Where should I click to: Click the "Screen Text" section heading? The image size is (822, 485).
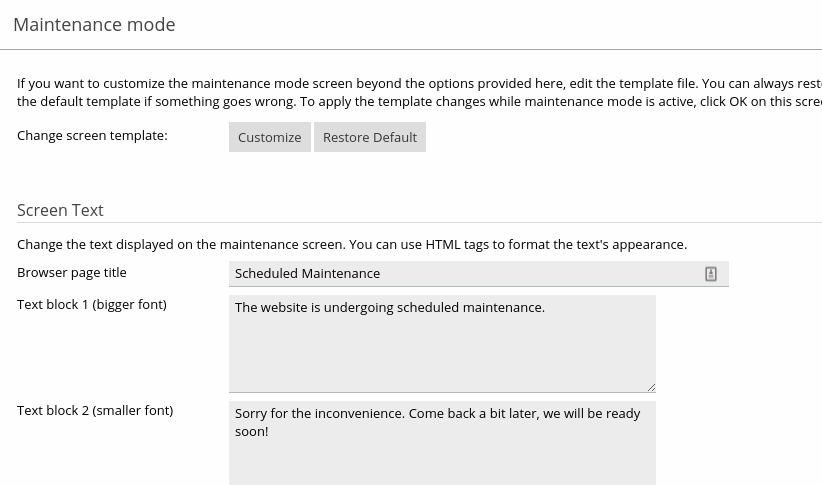60,210
